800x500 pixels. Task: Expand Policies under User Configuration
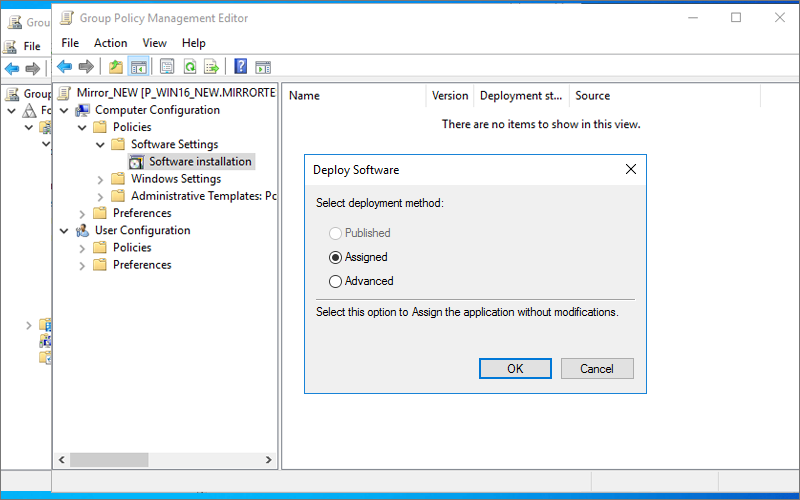tap(82, 248)
